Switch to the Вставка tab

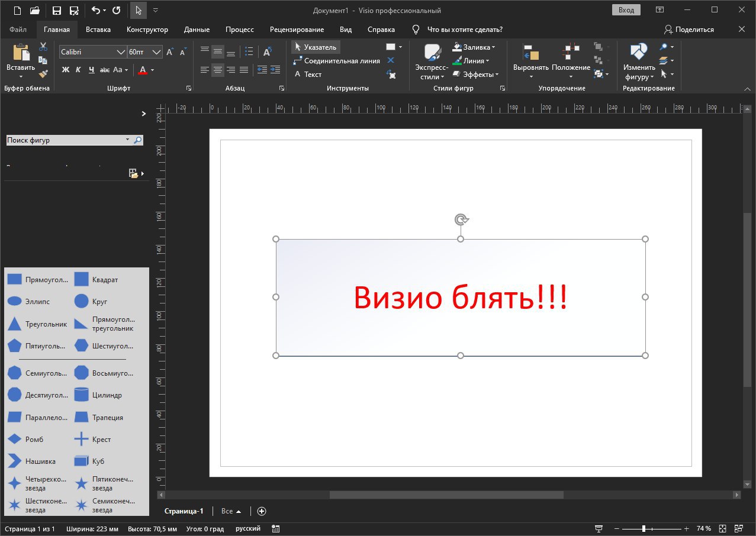98,30
